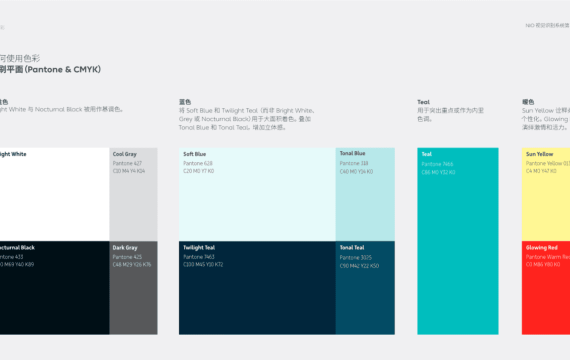Select the Cool Gray Pantone 427 swatch

point(133,194)
